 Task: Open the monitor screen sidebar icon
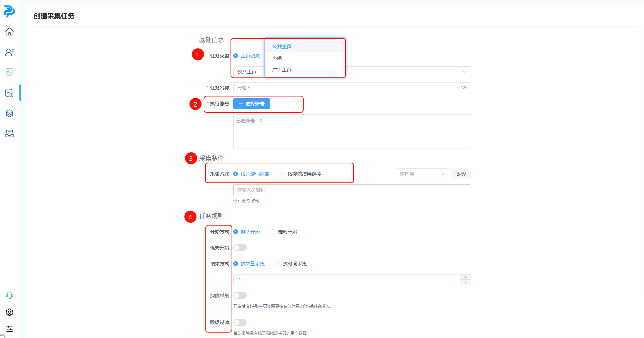point(10,72)
